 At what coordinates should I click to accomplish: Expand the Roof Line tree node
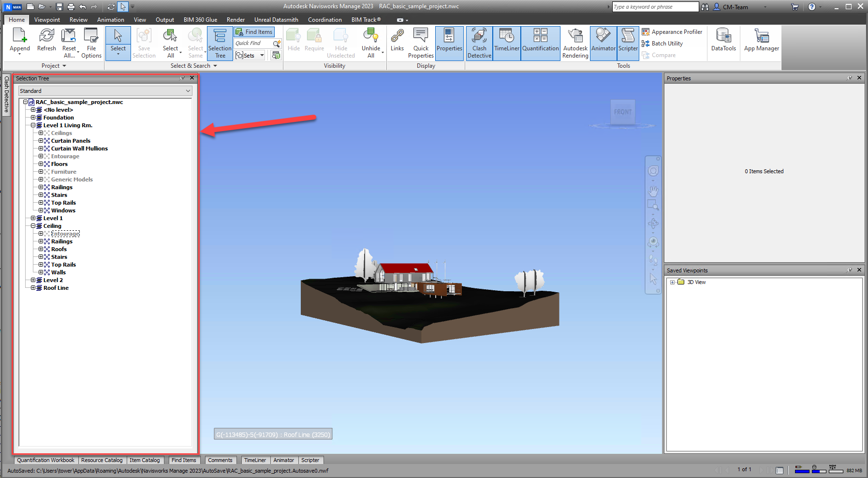[x=33, y=288]
